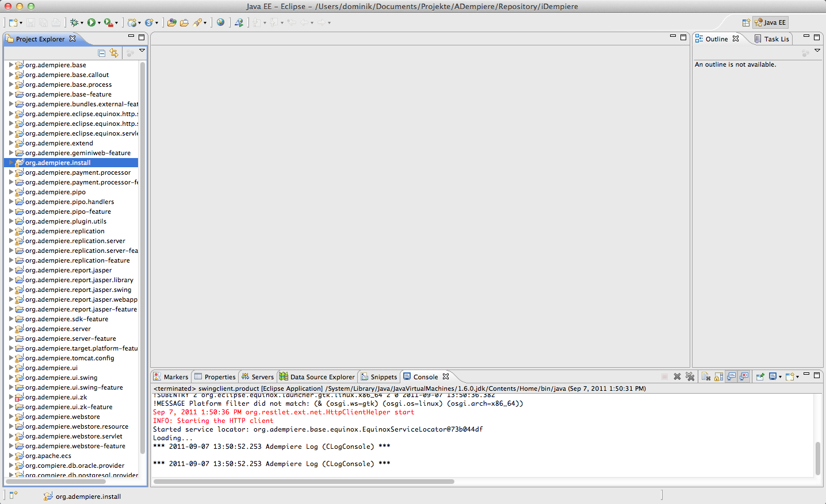This screenshot has width=826, height=504.
Task: Expand the org.adempiere.ui.zk project
Action: click(x=11, y=397)
